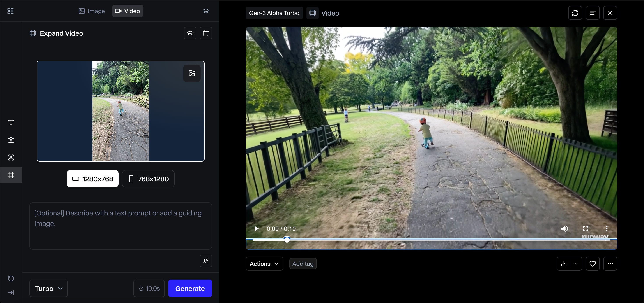
Task: Click the video progress scrubber handle
Action: click(287, 240)
